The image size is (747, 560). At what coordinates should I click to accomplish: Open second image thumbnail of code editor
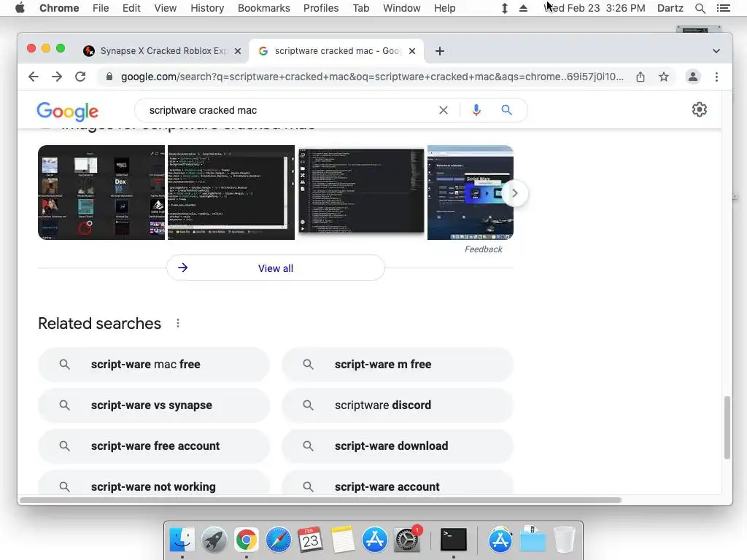pyautogui.click(x=231, y=192)
